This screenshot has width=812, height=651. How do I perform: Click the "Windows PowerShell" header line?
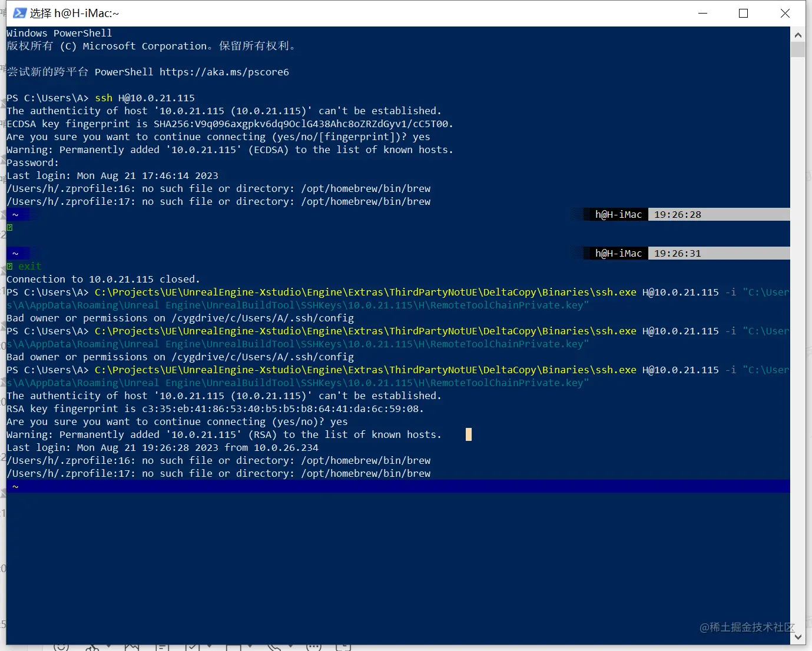[x=59, y=33]
